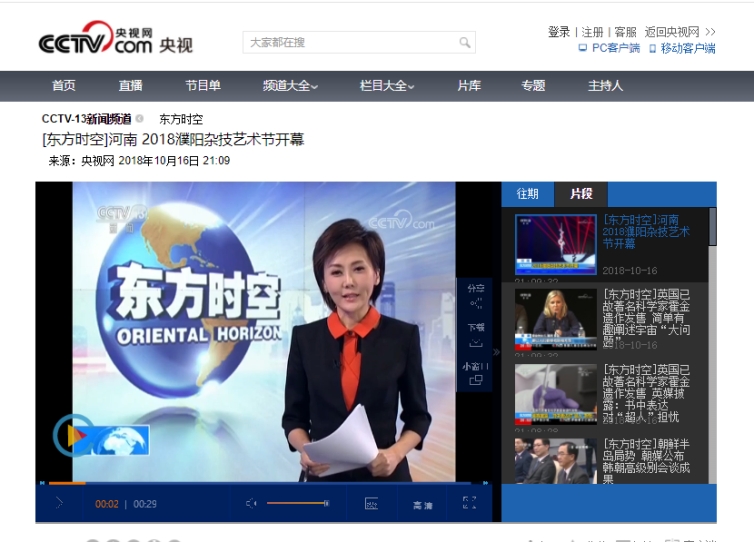Open playlist title 霍金遗作发售 简单有趣阐述宇宙
This screenshot has width=754, height=542.
coord(646,317)
